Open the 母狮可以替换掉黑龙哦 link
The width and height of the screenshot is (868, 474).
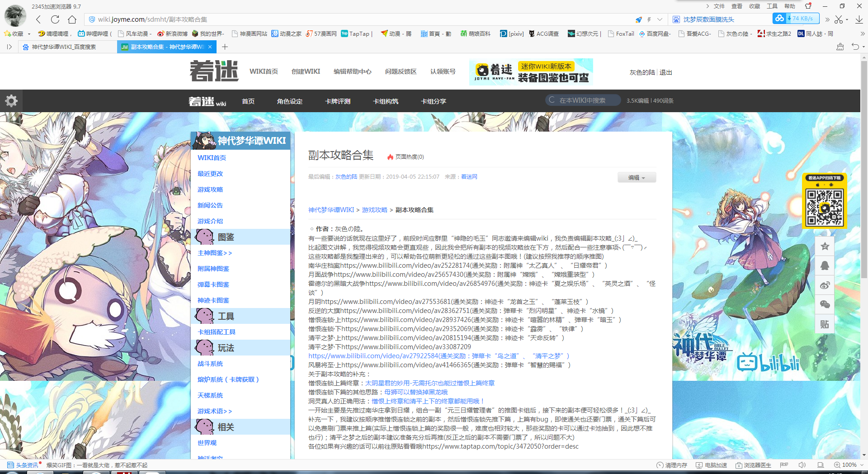[x=416, y=392]
